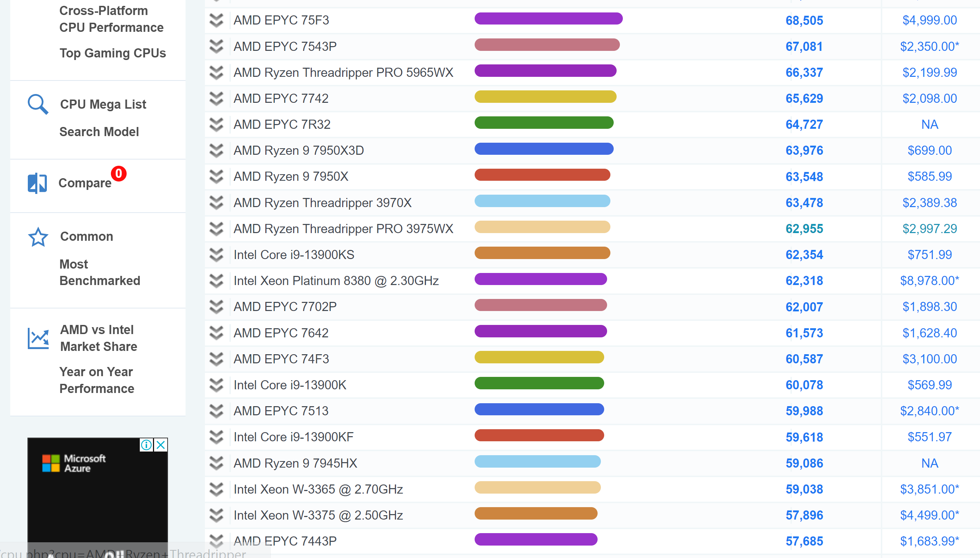Expand details for Core i9-13900KF

click(217, 437)
